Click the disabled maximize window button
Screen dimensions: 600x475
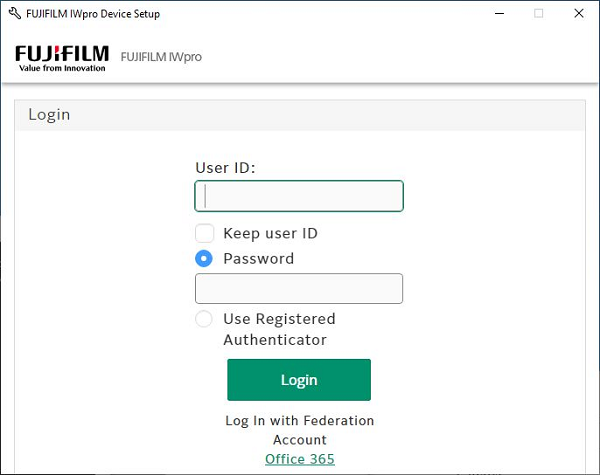pyautogui.click(x=539, y=14)
